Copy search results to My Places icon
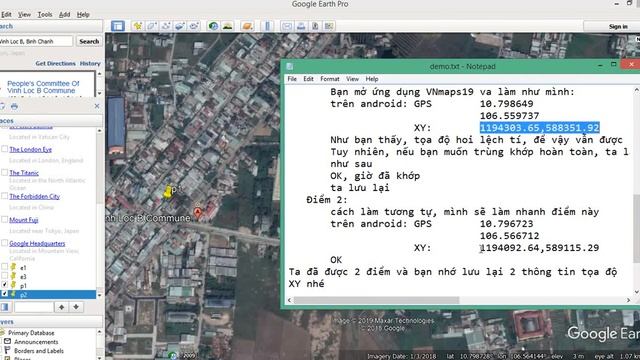This screenshot has width=640, height=360. 2,107
